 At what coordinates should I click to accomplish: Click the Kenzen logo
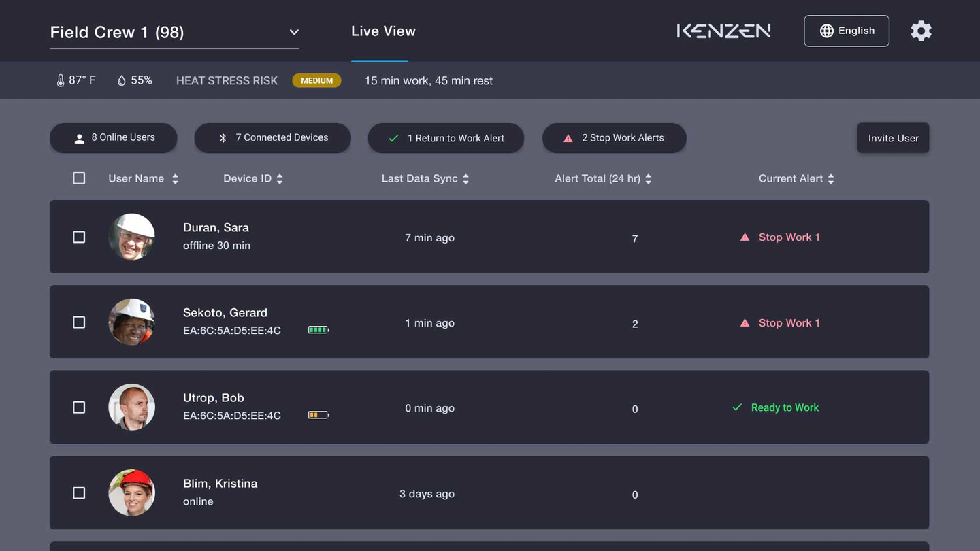(x=723, y=31)
